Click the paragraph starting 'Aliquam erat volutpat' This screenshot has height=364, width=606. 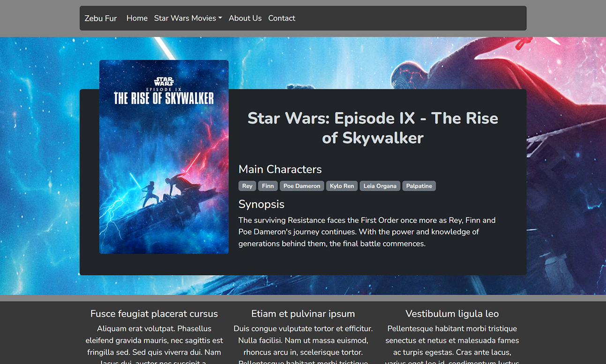(154, 343)
